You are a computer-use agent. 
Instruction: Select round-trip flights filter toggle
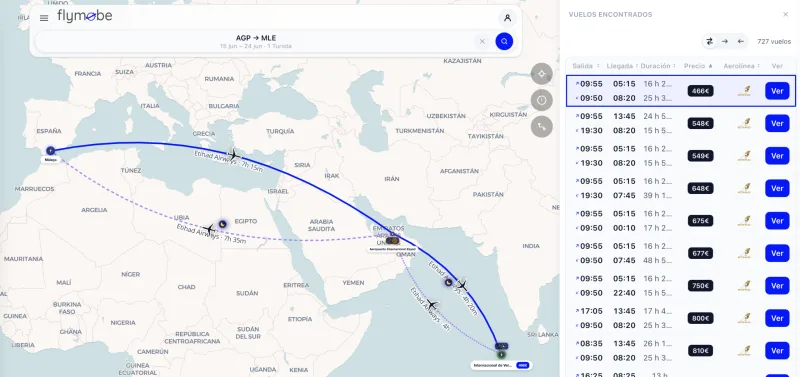coord(709,41)
